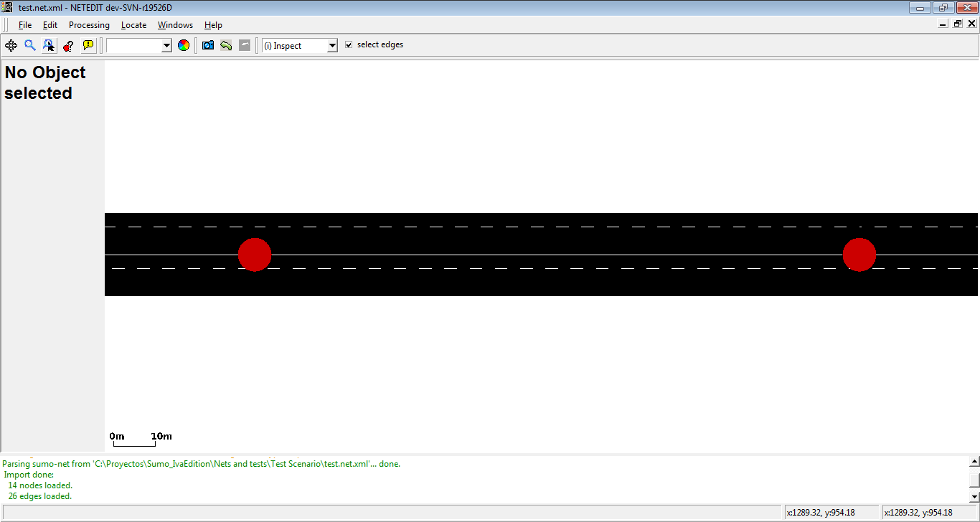Open the Edit menu
Image resolution: width=980 pixels, height=522 pixels.
[50, 25]
